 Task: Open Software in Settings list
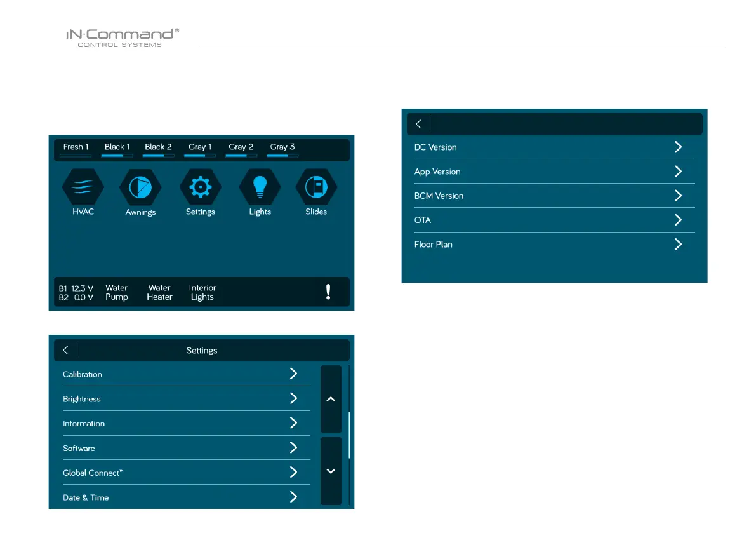click(x=186, y=448)
